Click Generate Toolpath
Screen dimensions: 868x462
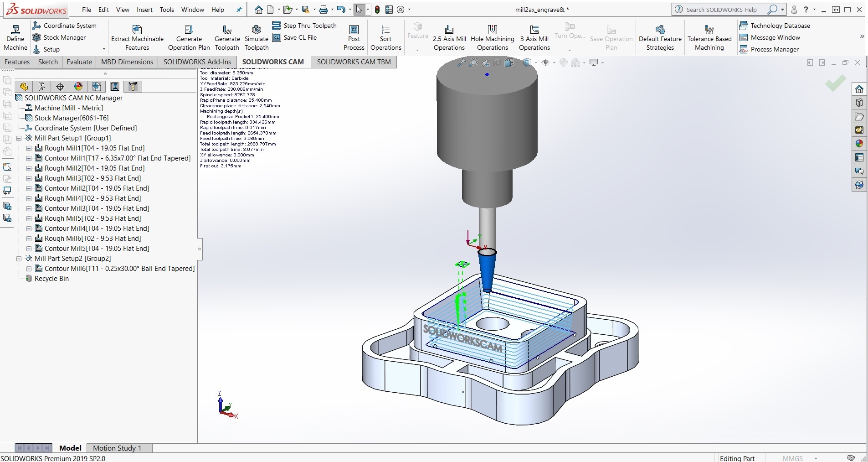[x=227, y=37]
